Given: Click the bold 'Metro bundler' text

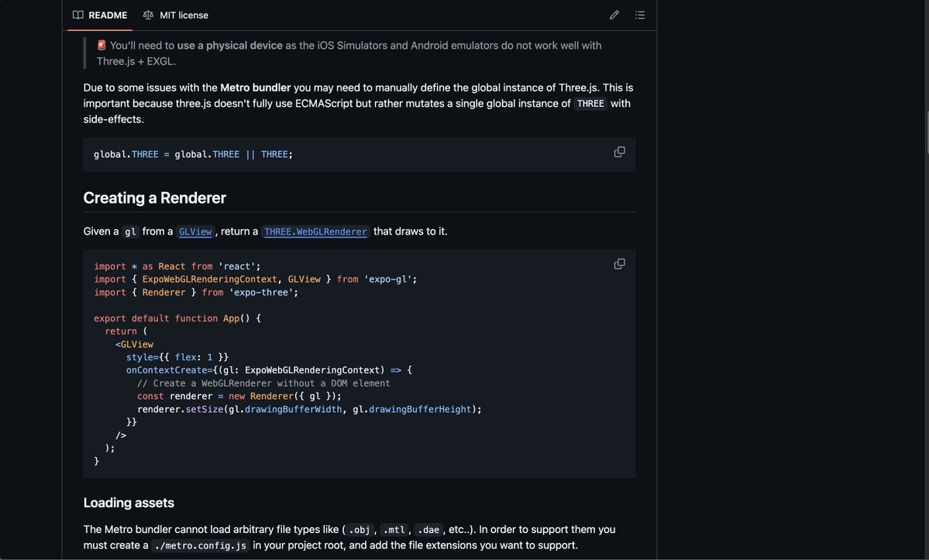Looking at the screenshot, I should coord(256,88).
